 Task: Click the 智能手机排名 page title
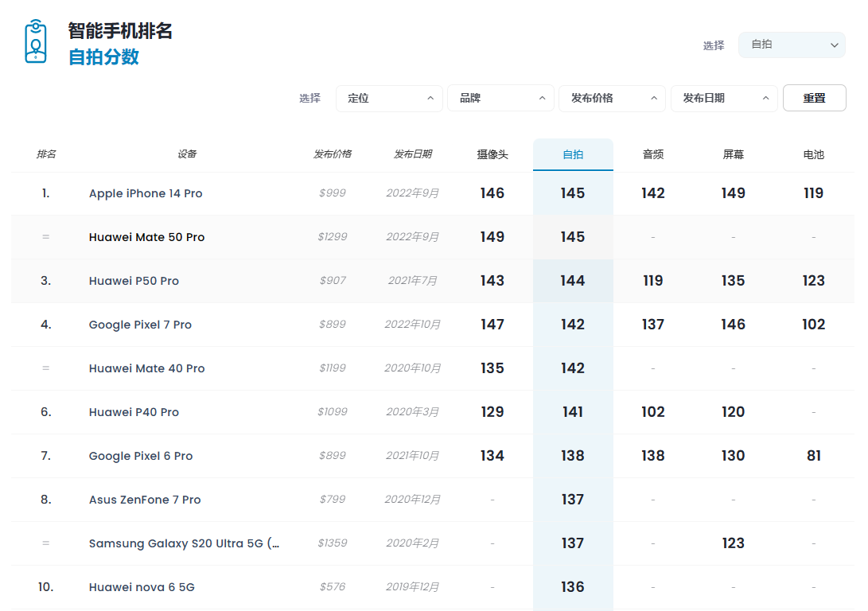point(120,31)
